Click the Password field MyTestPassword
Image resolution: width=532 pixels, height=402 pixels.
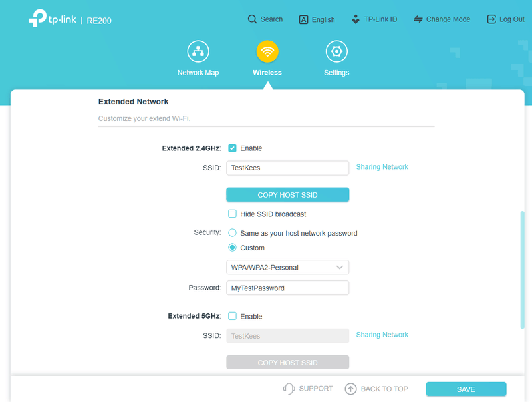288,288
